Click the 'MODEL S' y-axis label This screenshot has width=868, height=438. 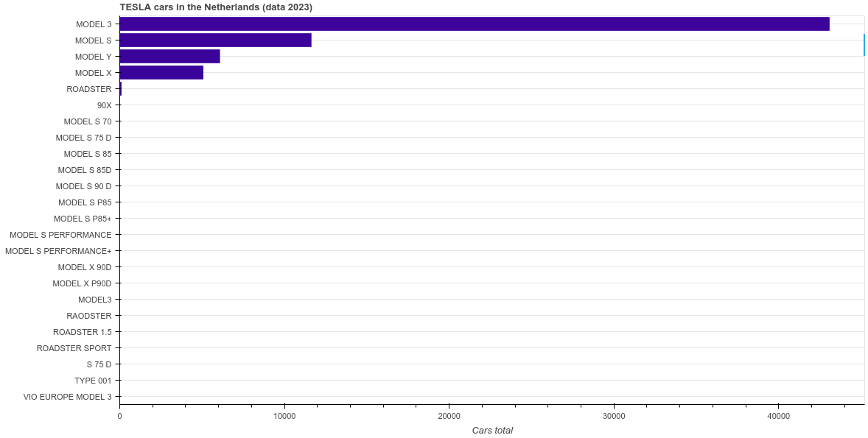(93, 40)
